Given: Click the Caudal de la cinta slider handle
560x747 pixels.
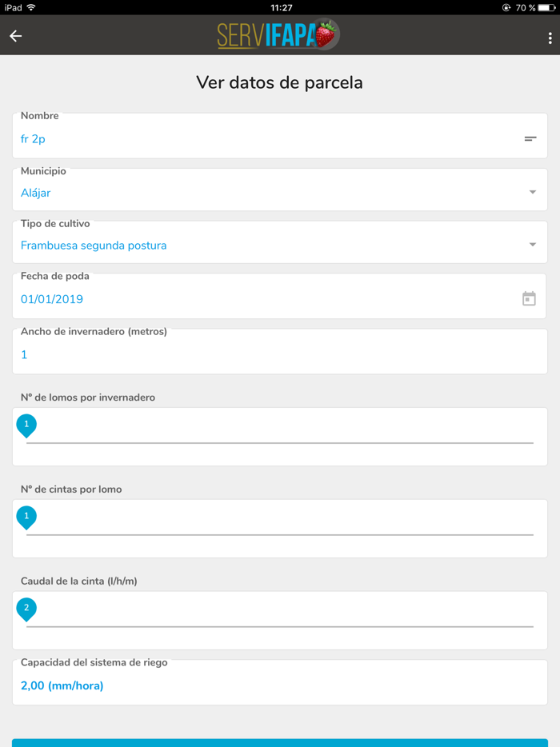Looking at the screenshot, I should point(26,609).
